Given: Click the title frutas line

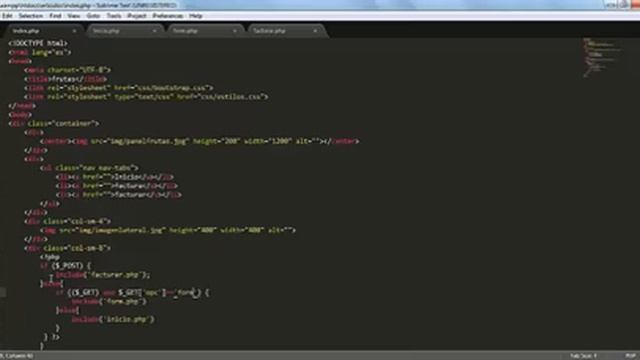Looking at the screenshot, I should [65, 79].
